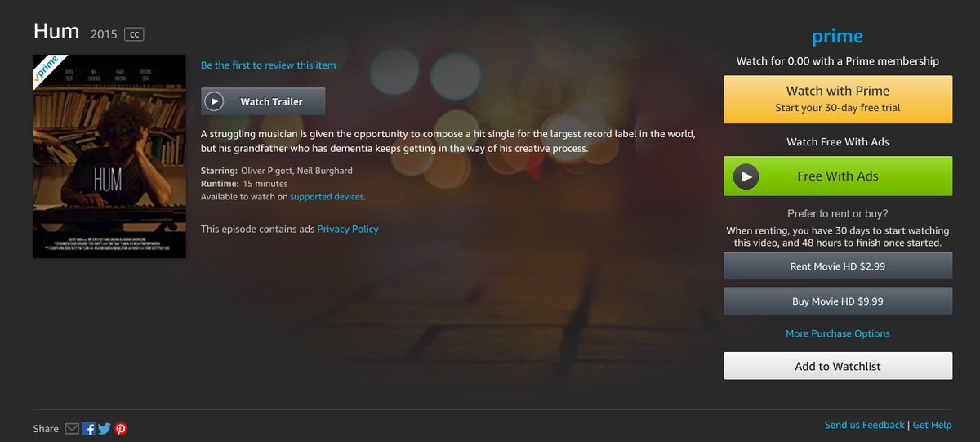Add Hum to Watchlist
This screenshot has width=980, height=442.
838,366
